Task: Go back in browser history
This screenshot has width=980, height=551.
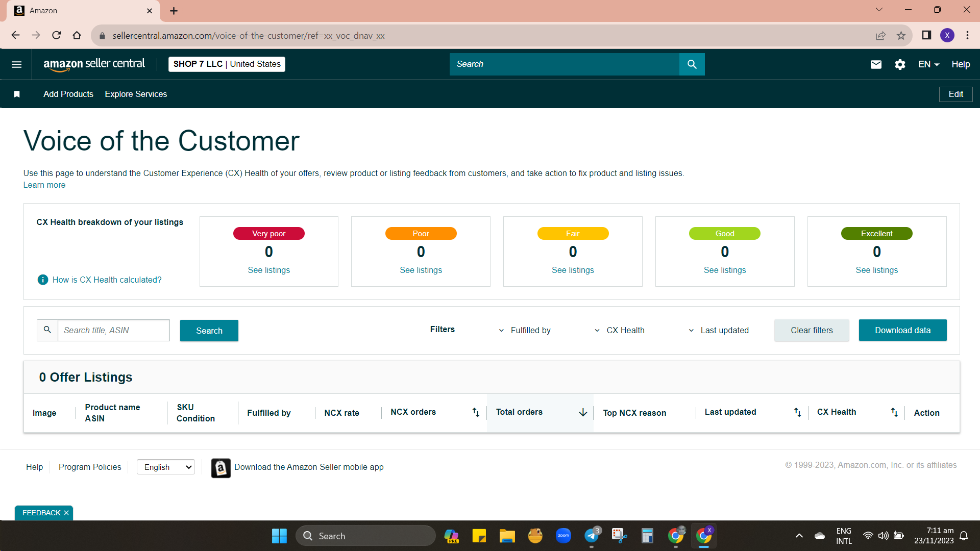Action: pos(15,35)
